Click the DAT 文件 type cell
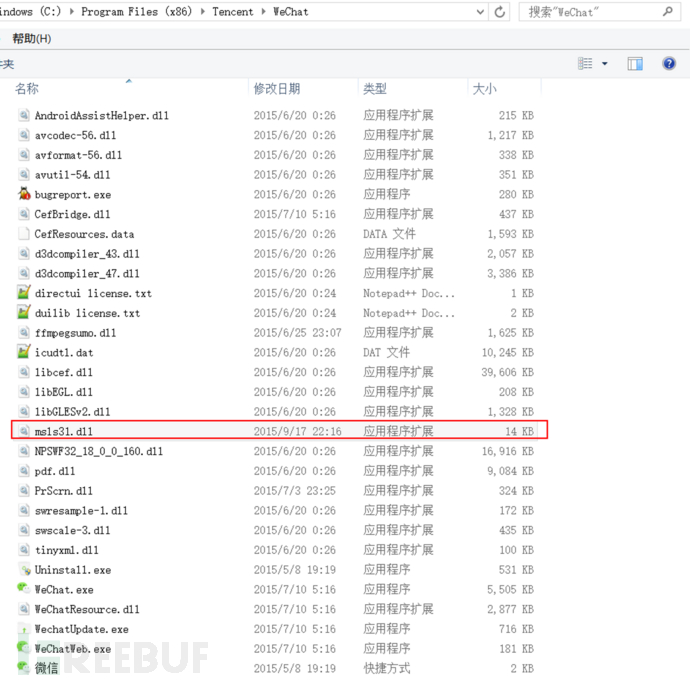Image resolution: width=690 pixels, height=682 pixels. click(386, 352)
